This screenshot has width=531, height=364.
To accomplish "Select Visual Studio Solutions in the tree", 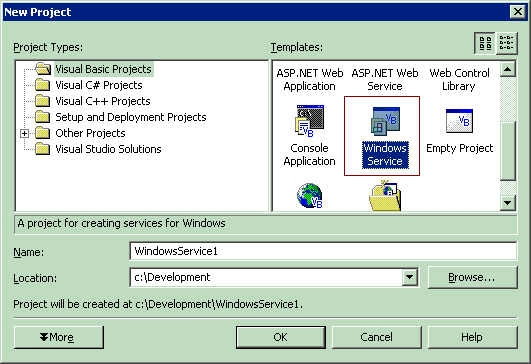I will [108, 149].
